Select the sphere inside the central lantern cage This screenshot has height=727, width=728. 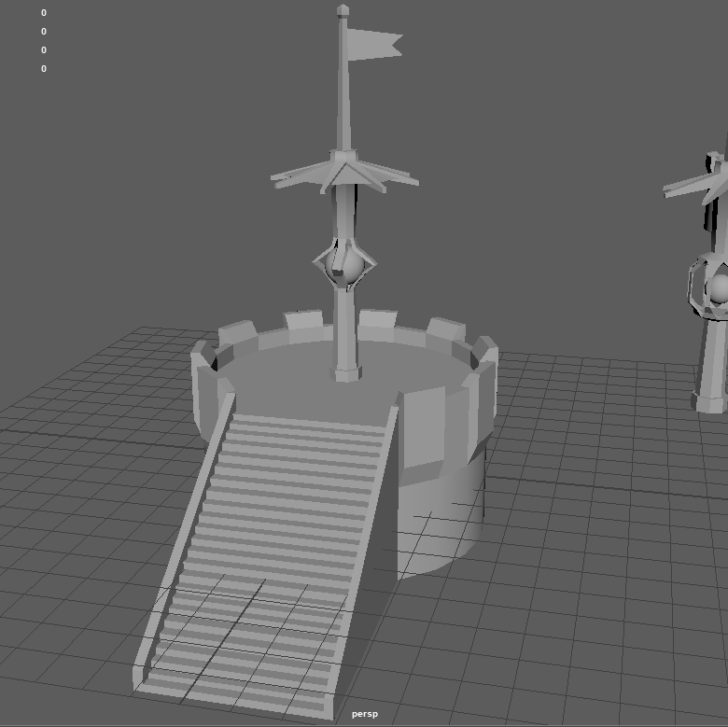pos(345,266)
